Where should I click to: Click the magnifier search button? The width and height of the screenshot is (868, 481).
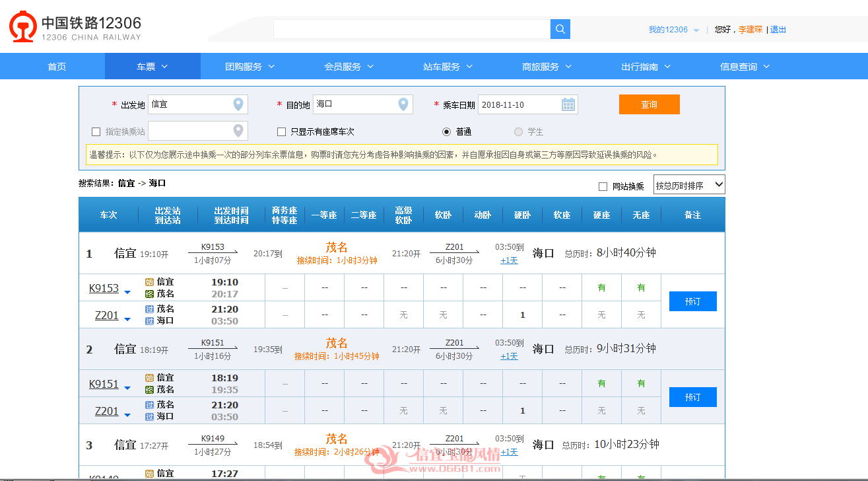(x=560, y=29)
